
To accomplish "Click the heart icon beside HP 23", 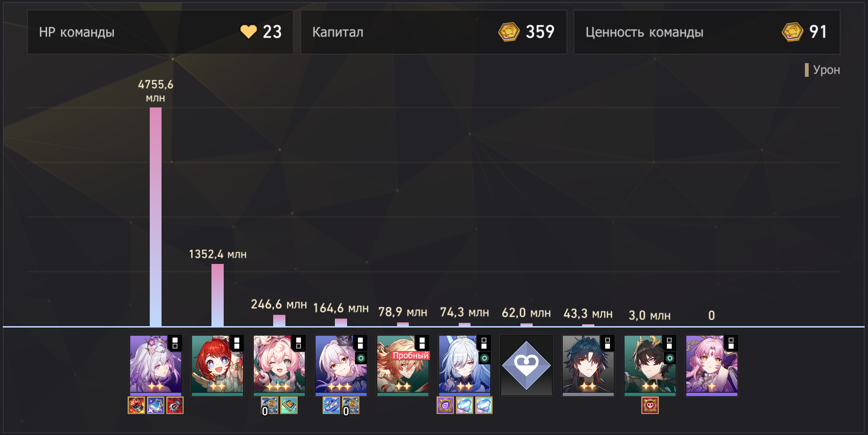I will click(249, 32).
